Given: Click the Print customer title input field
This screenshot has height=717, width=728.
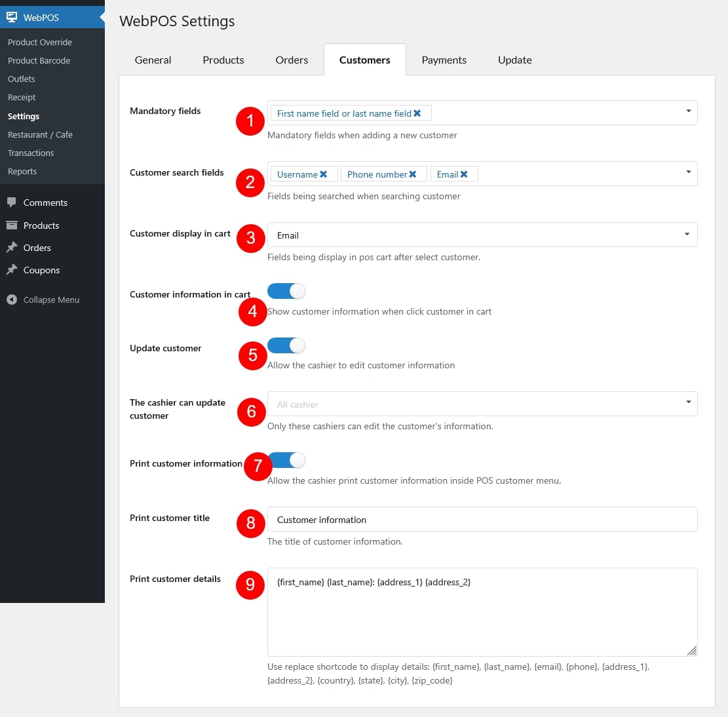Looking at the screenshot, I should 482,519.
